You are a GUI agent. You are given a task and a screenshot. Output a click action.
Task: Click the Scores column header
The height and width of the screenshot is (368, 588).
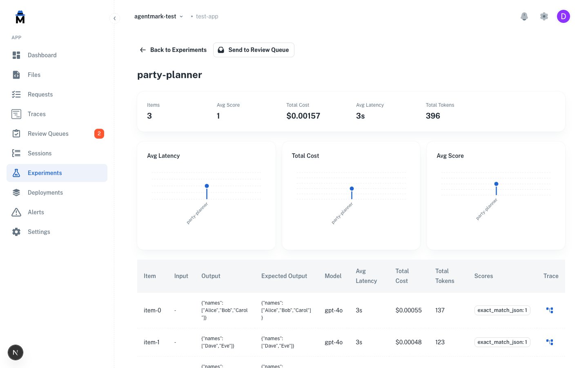[483, 276]
